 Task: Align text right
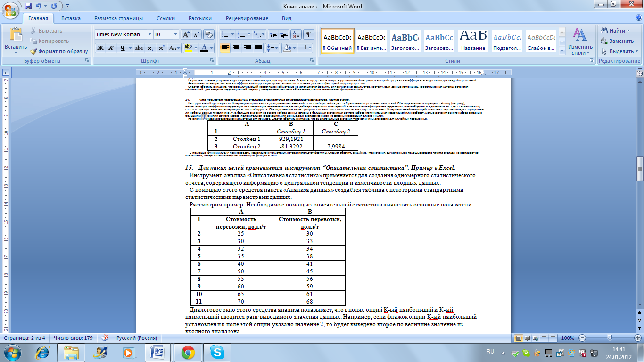tap(247, 48)
